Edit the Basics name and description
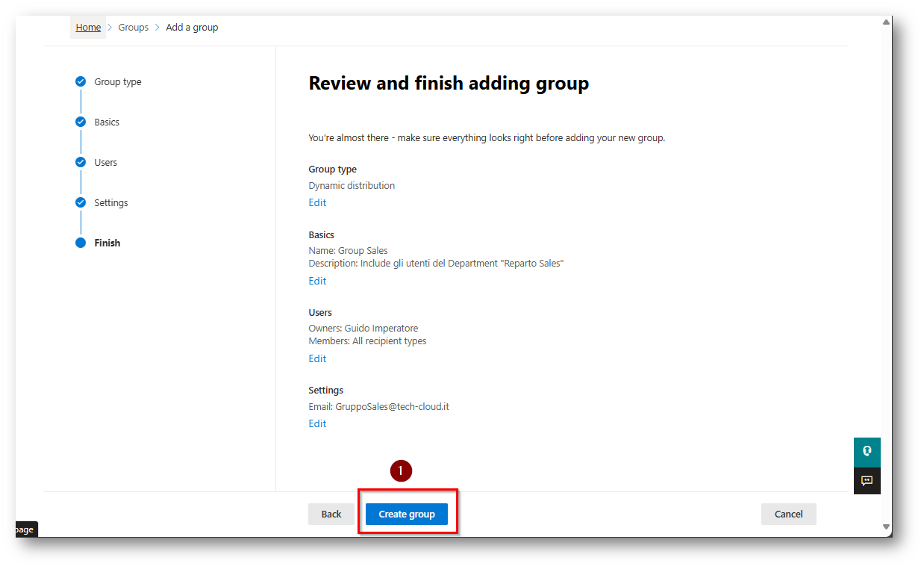 point(317,282)
